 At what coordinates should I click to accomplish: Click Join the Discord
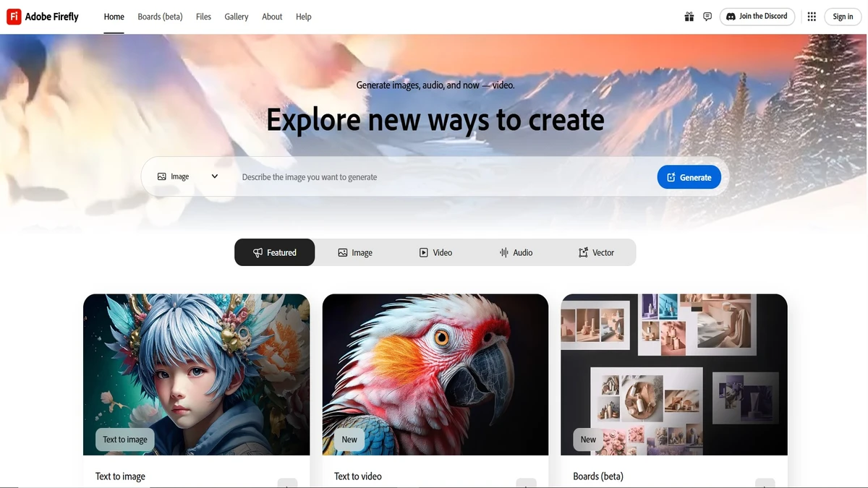(x=757, y=16)
